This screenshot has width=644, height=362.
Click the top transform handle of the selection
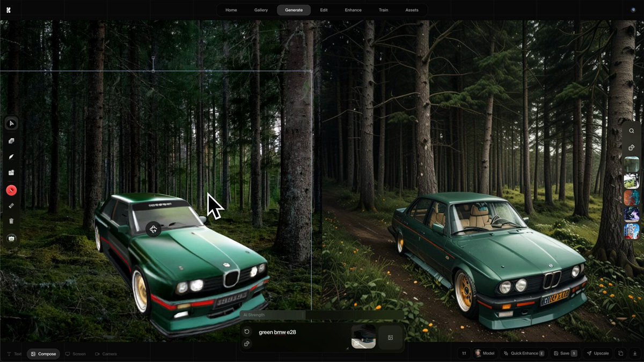[153, 57]
